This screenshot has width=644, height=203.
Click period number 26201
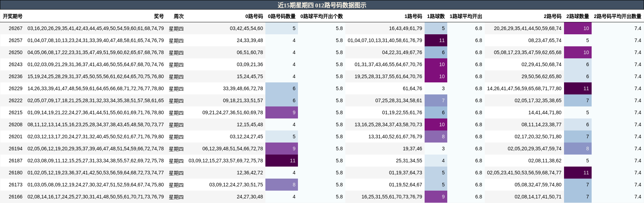16,137
